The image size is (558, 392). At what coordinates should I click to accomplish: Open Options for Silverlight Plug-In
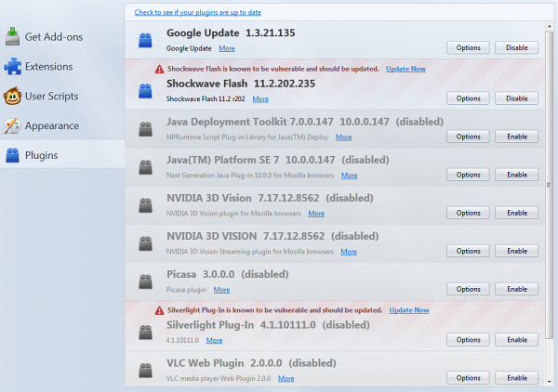pyautogui.click(x=469, y=340)
